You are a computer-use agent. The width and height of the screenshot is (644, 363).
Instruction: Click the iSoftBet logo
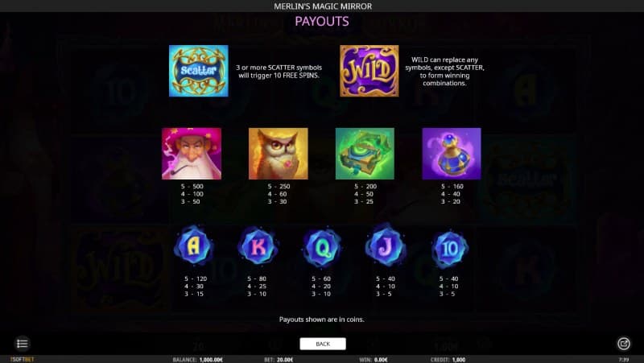23,359
